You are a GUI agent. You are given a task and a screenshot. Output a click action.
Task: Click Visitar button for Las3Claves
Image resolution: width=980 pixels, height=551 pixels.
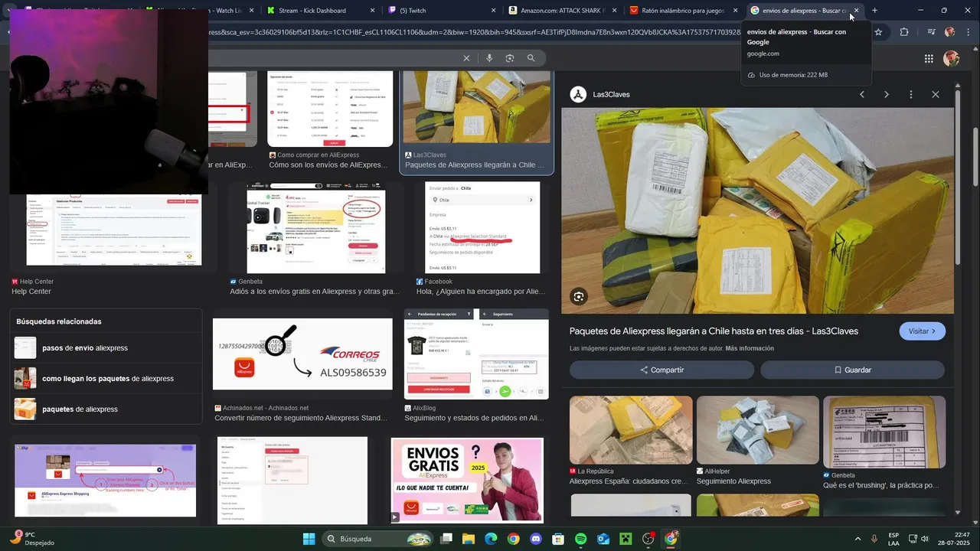(922, 331)
